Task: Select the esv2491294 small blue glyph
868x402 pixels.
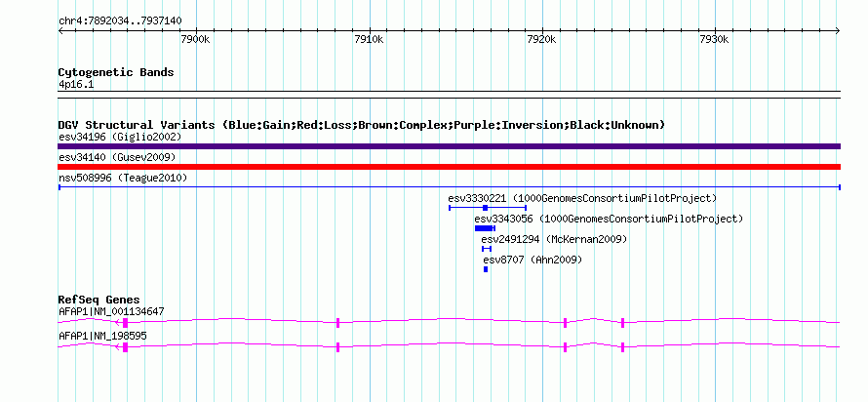Action: 487,249
